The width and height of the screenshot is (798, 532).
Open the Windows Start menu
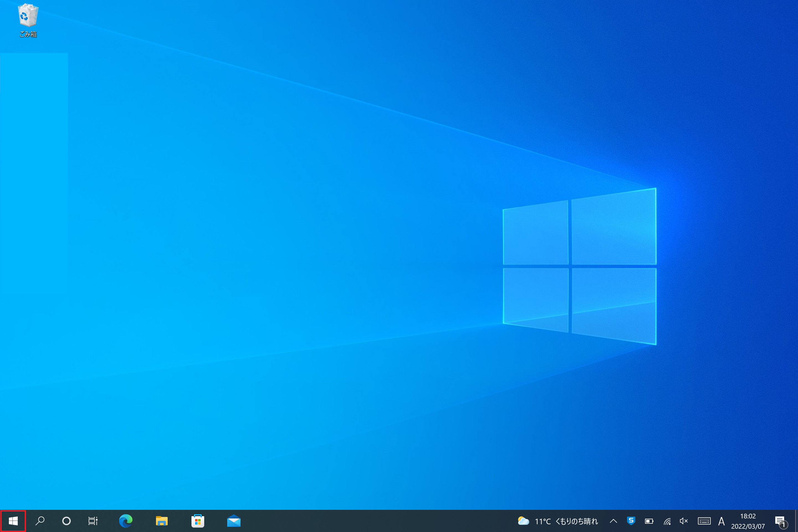pyautogui.click(x=13, y=521)
